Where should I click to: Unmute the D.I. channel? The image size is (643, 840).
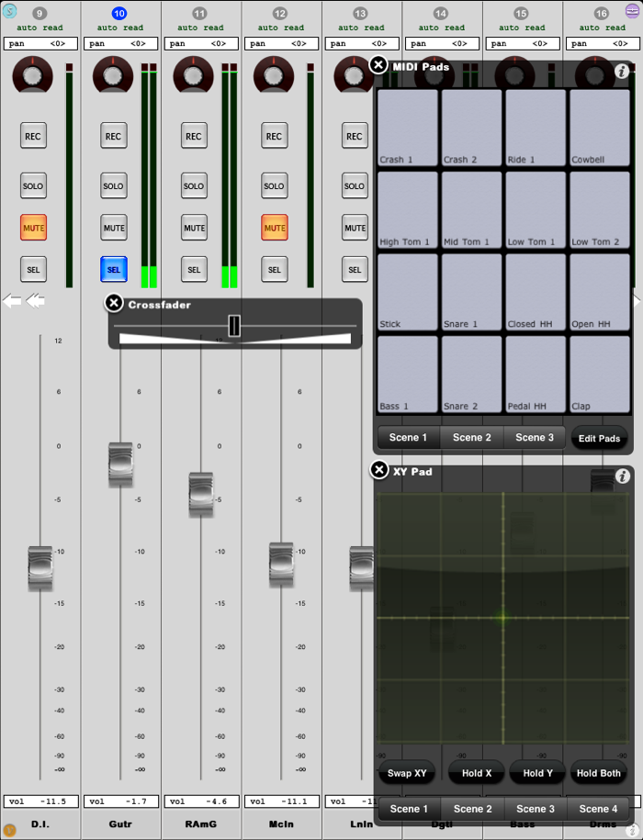point(33,228)
